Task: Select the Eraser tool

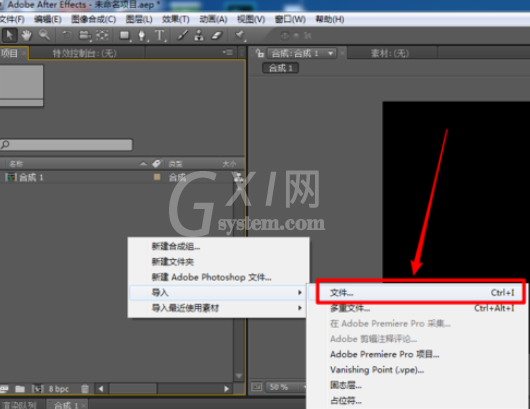Action: (x=217, y=35)
